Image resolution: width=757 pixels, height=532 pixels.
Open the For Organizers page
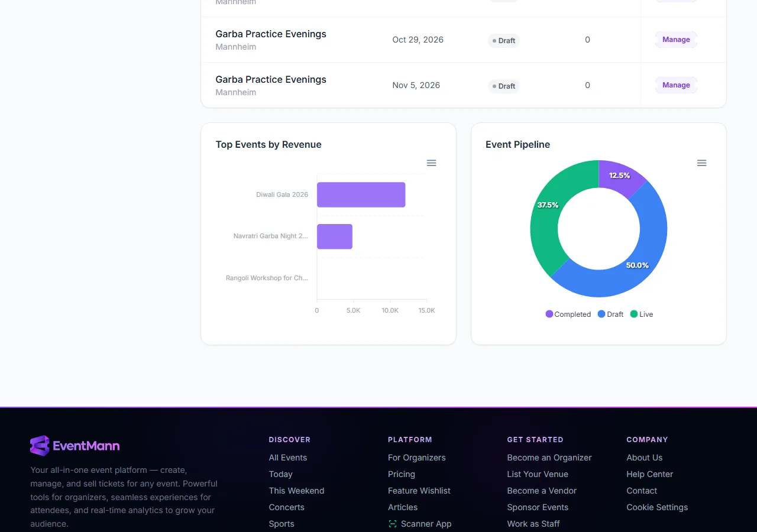[x=417, y=458]
